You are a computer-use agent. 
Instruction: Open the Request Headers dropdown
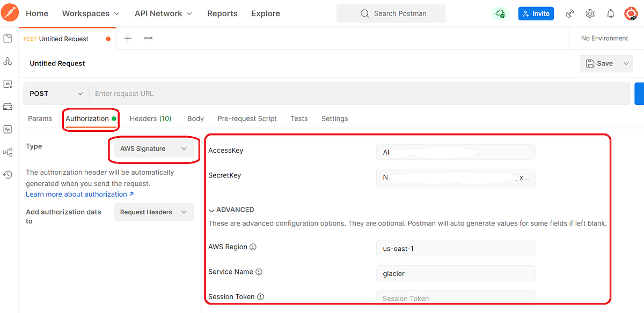pyautogui.click(x=154, y=212)
